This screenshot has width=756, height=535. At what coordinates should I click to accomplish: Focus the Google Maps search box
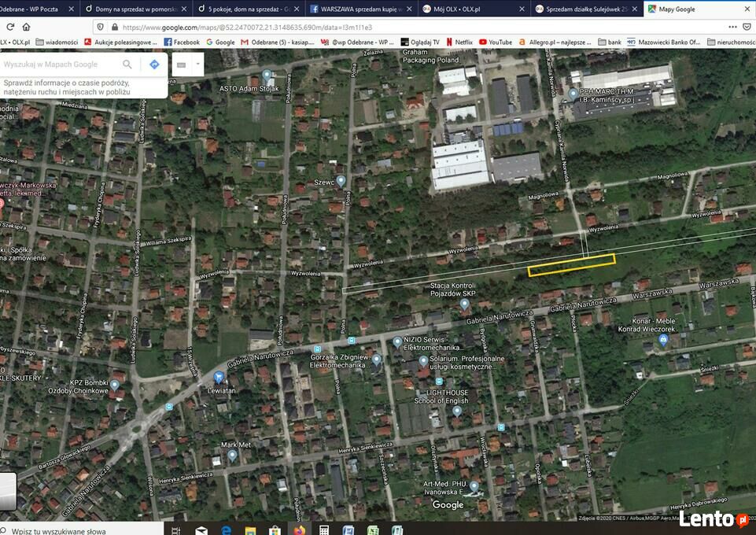pyautogui.click(x=61, y=64)
